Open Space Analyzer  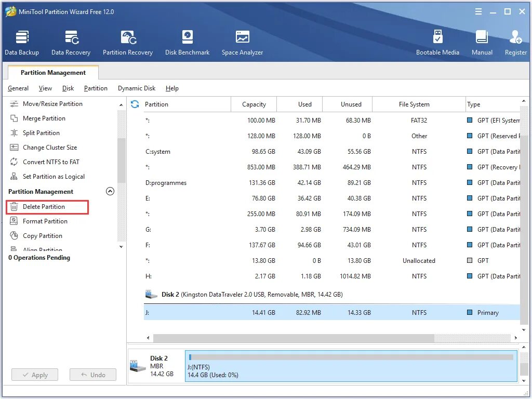(242, 43)
